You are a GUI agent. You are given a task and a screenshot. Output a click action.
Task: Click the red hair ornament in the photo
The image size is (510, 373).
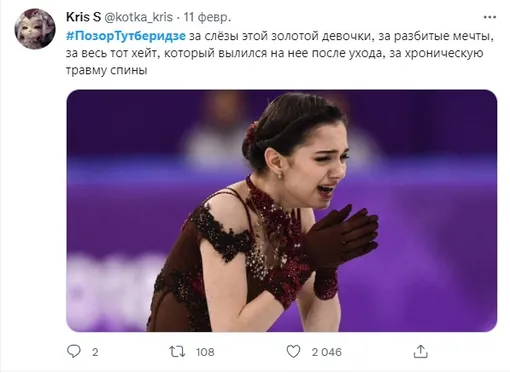(251, 133)
